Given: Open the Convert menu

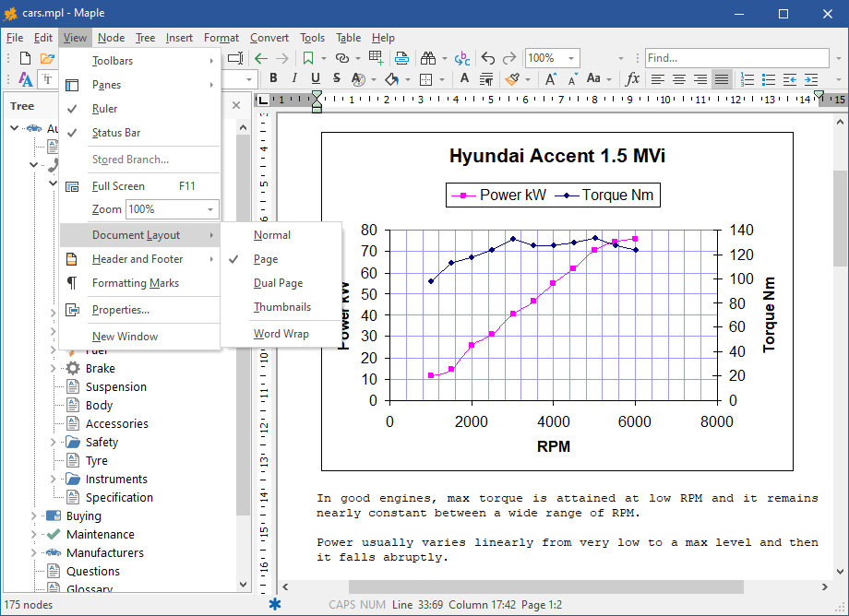Looking at the screenshot, I should tap(269, 38).
